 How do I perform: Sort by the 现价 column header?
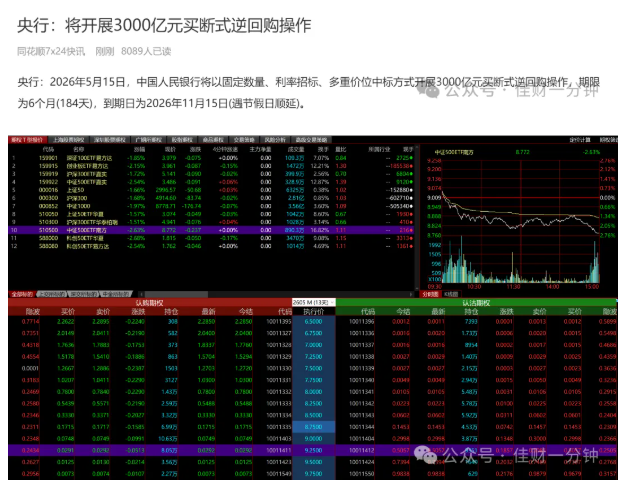tap(170, 150)
